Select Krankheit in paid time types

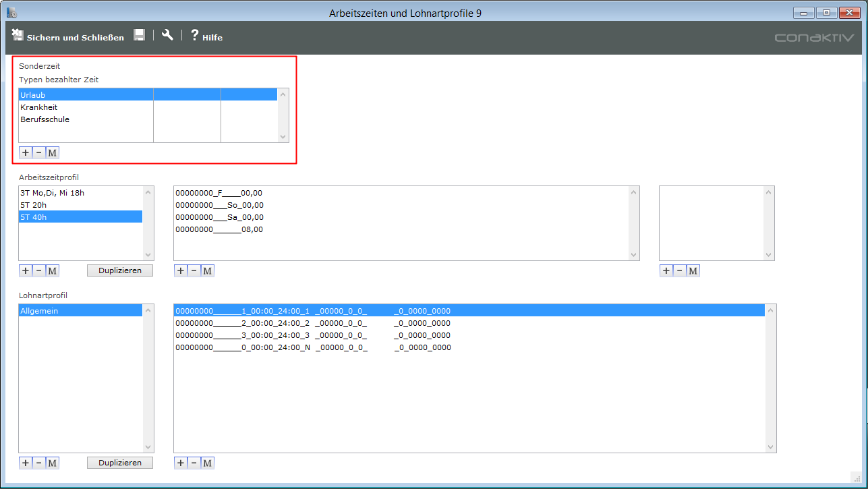(39, 107)
